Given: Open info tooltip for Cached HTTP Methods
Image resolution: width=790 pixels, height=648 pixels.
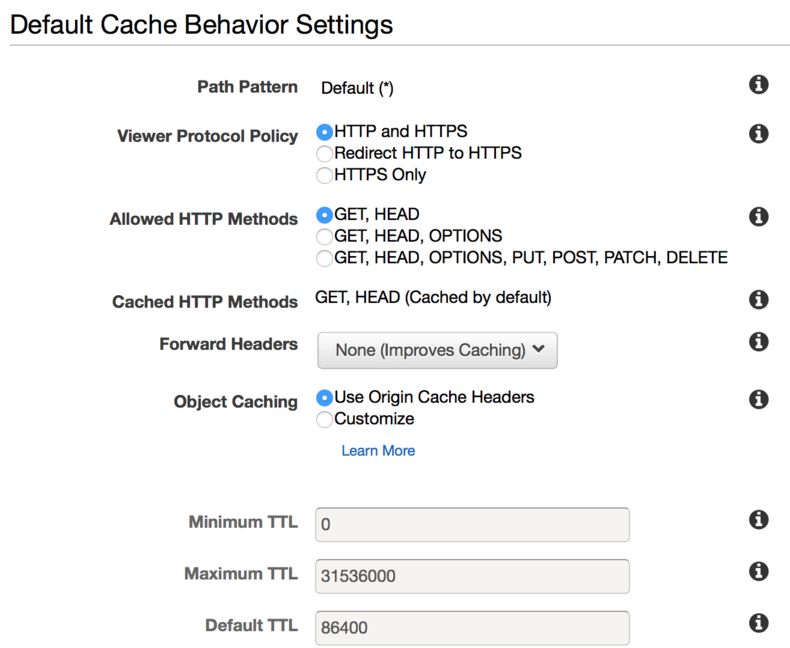Looking at the screenshot, I should 758,299.
